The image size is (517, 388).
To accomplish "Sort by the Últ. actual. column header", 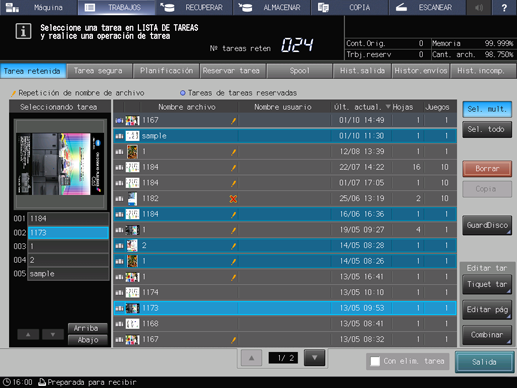I will [x=361, y=107].
